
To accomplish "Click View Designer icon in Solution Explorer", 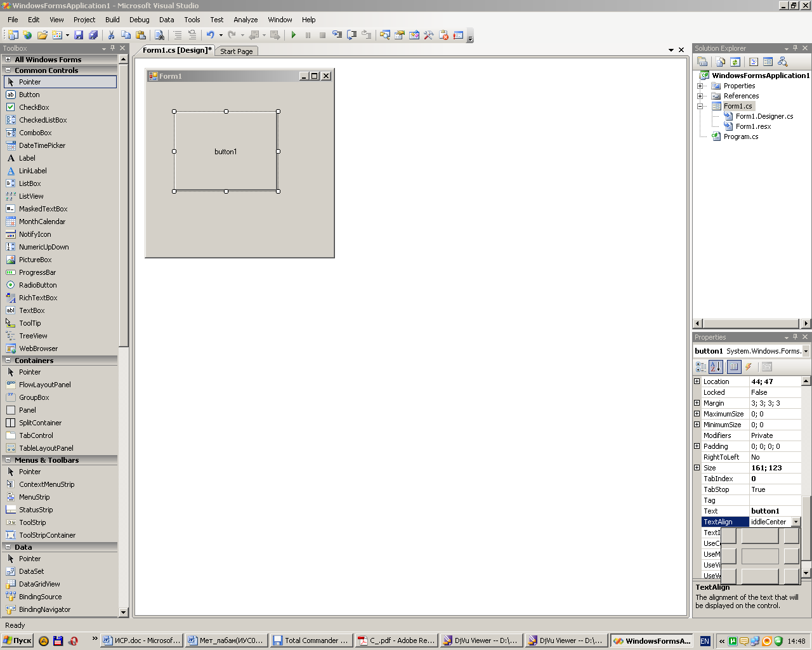I will pos(768,62).
